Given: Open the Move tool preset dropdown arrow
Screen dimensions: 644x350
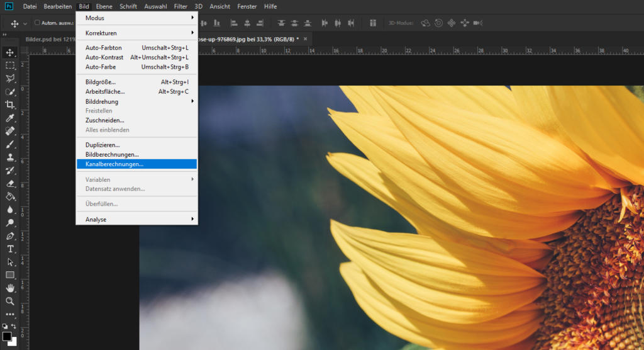Looking at the screenshot, I should pyautogui.click(x=25, y=23).
